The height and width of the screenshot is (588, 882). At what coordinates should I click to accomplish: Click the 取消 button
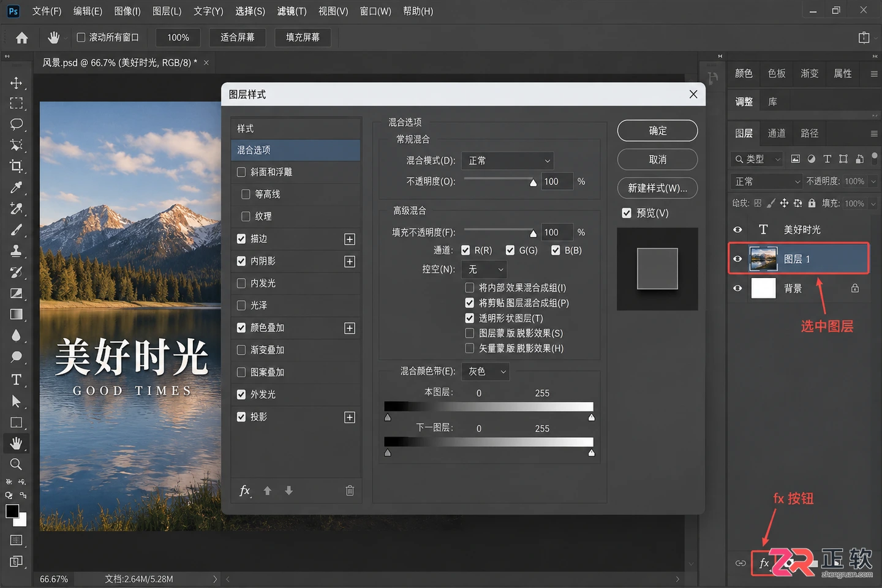(x=657, y=159)
